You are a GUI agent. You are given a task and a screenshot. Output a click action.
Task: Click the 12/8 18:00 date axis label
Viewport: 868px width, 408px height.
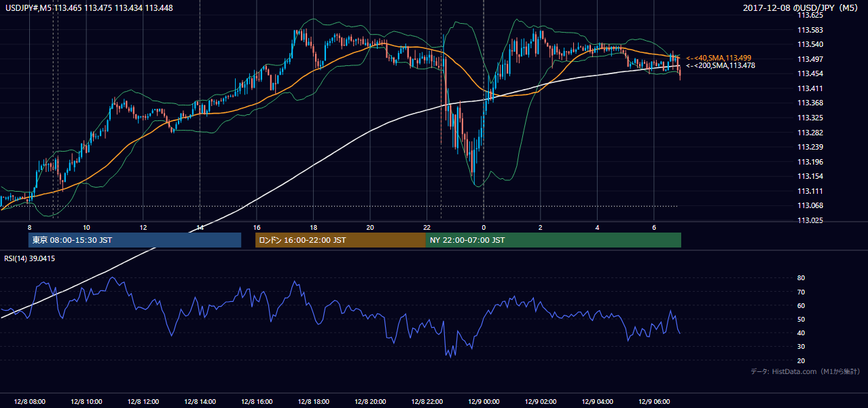pyautogui.click(x=313, y=402)
